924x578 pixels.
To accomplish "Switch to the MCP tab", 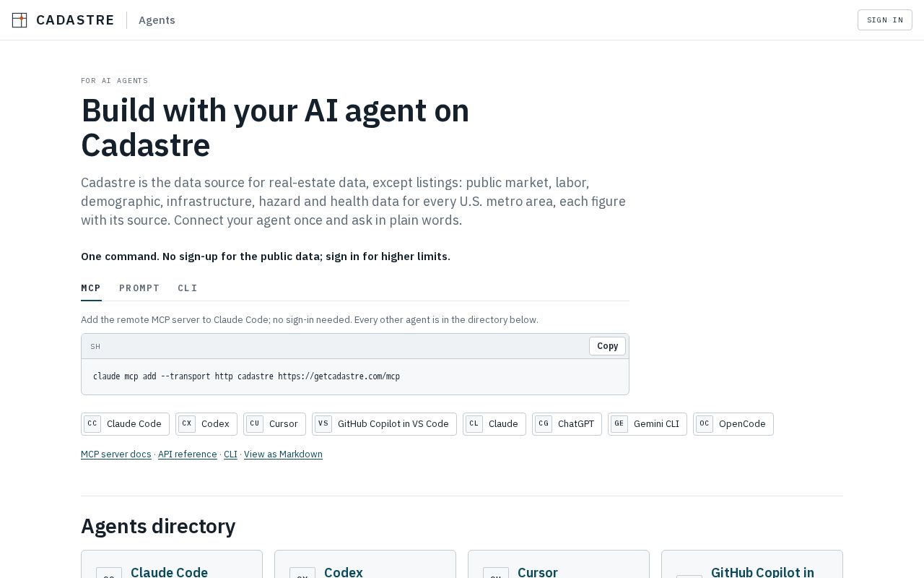I will click(x=91, y=288).
